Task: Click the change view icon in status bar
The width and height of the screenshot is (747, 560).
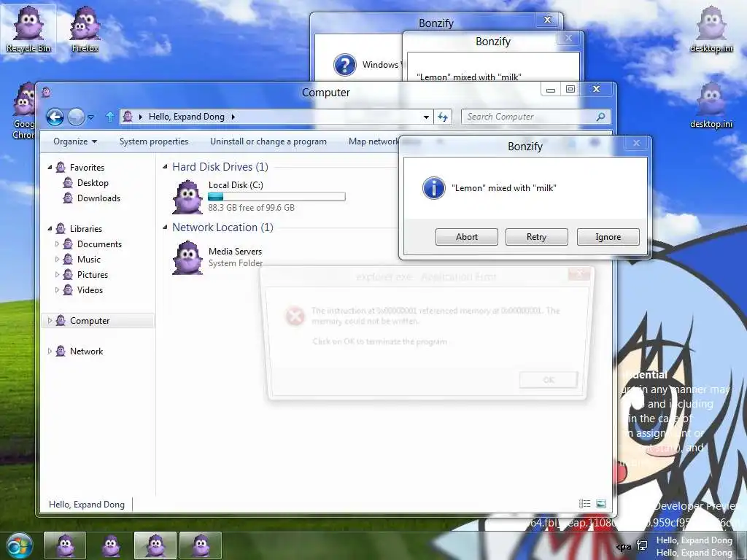Action: point(584,503)
